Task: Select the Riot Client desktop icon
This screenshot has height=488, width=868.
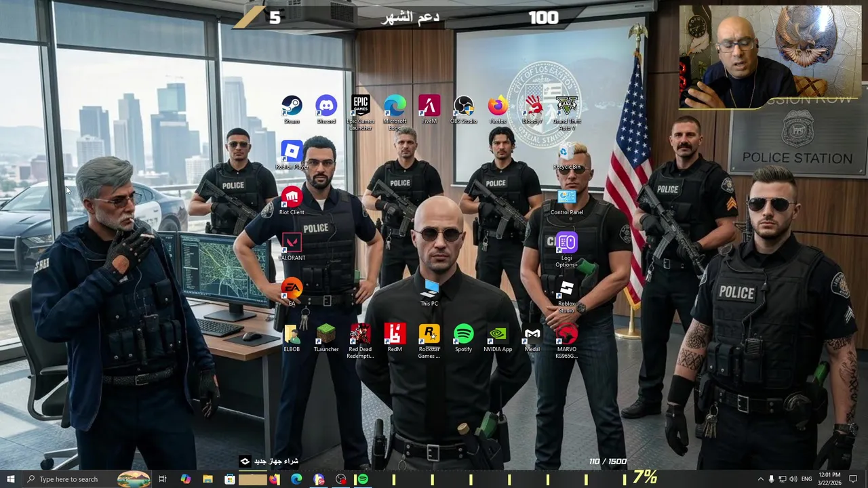Action: coord(292,201)
